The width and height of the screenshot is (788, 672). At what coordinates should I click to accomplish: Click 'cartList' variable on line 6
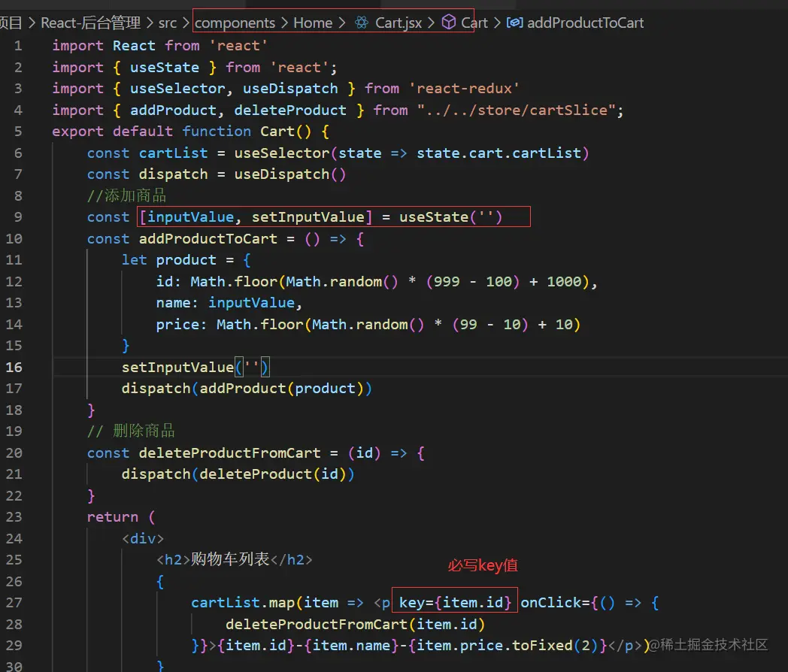tap(174, 153)
